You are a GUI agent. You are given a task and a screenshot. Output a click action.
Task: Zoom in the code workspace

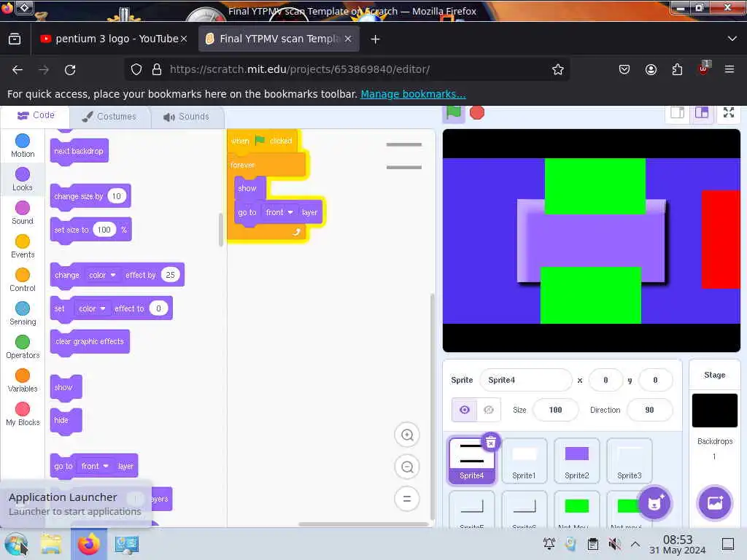407,435
